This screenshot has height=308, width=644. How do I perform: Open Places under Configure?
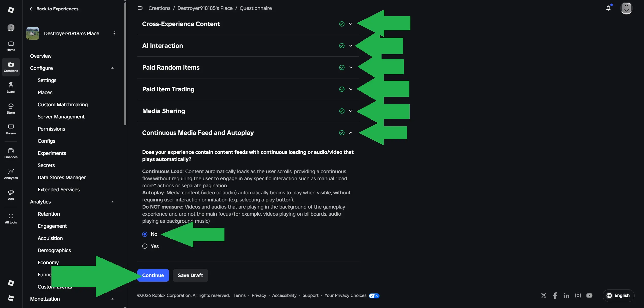pos(45,92)
